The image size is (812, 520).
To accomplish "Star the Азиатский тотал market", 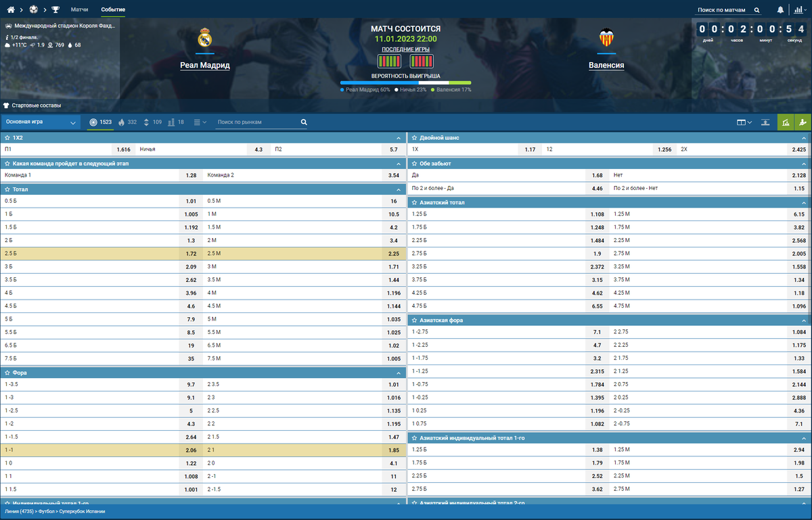I will [414, 202].
